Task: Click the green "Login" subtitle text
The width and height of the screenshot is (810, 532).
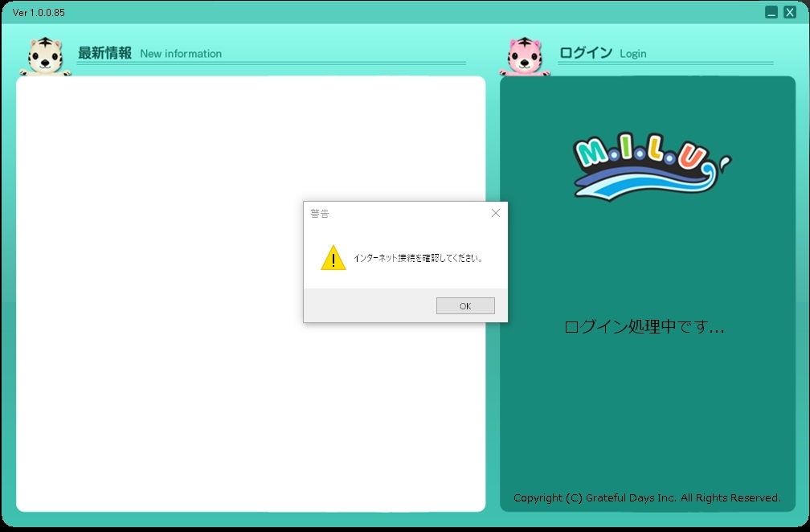Action: tap(633, 54)
